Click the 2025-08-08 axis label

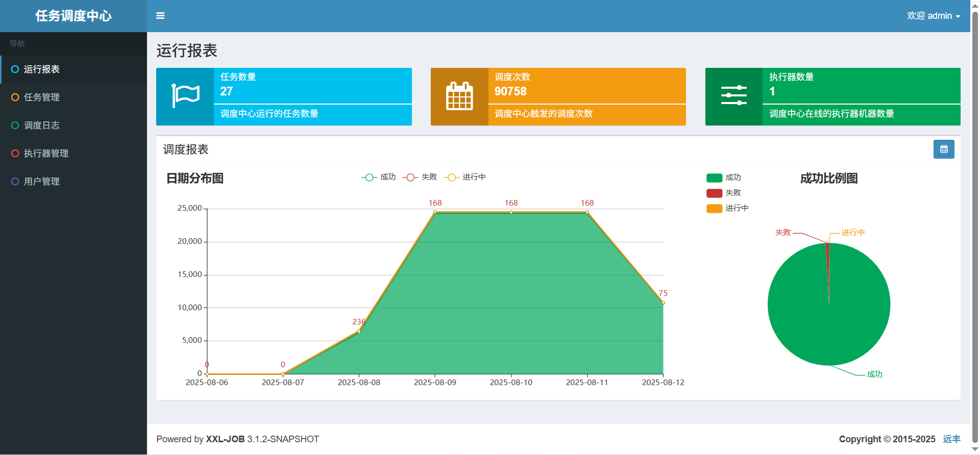pos(359,383)
